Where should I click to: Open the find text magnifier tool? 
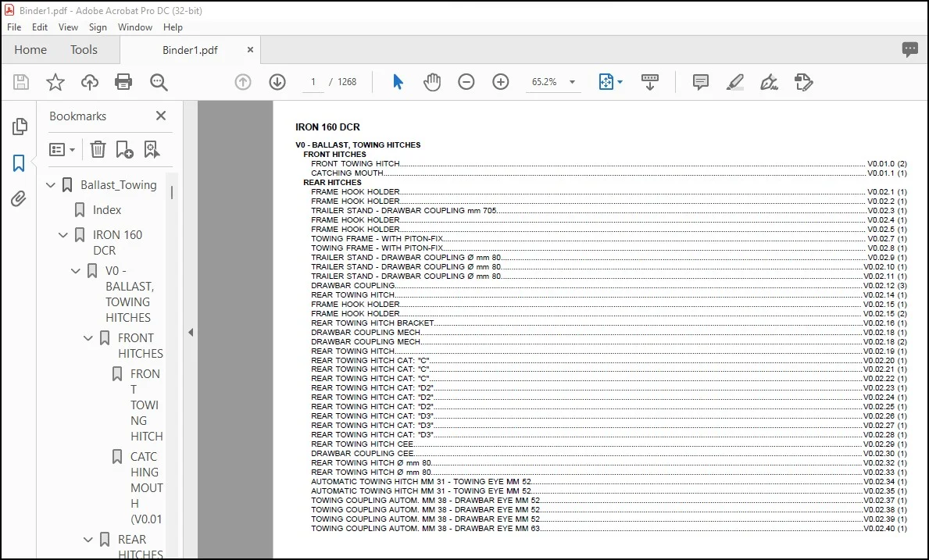[x=159, y=82]
